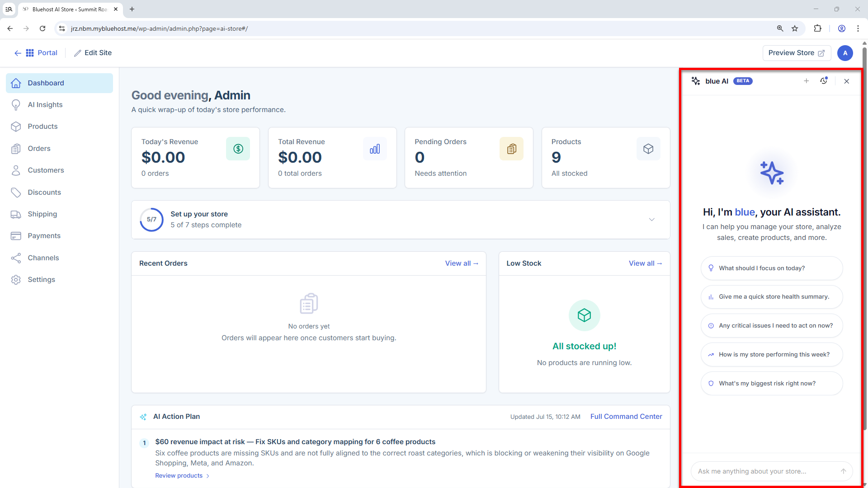Click the blue AI sparkle logo in header
Screen dimensions: 868x488
696,81
